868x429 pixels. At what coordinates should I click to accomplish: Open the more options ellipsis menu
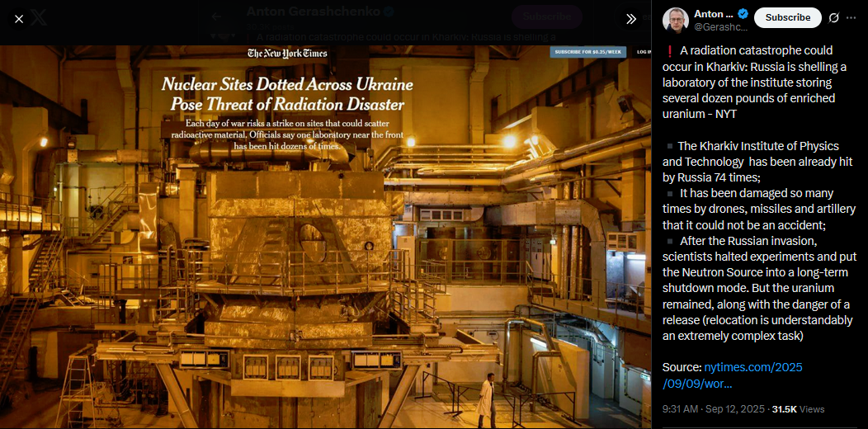851,18
